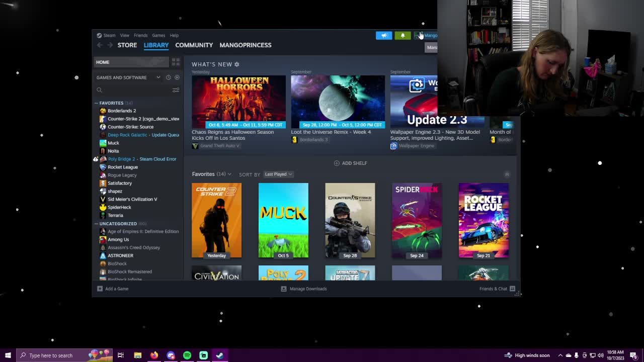Image resolution: width=644 pixels, height=362 pixels.
Task: Select Counter-Strike 2 cover art
Action: tap(216, 220)
